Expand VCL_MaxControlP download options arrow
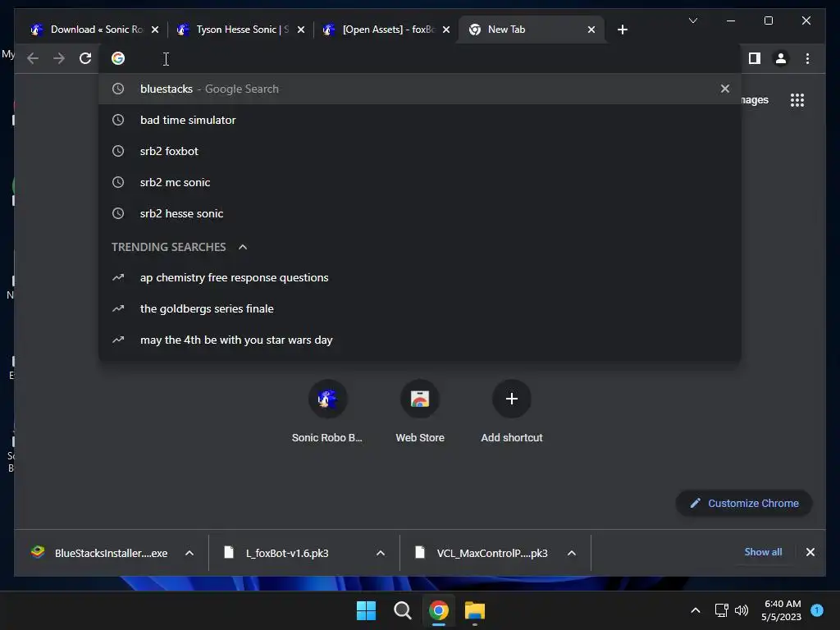 pyautogui.click(x=572, y=553)
